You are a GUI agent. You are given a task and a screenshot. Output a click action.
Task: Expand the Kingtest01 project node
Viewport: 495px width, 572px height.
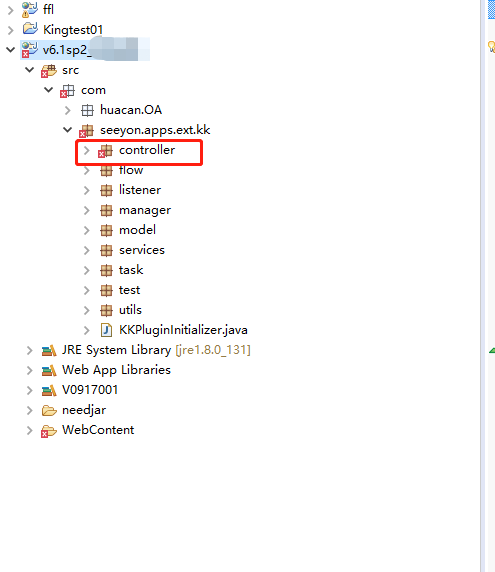click(11, 30)
